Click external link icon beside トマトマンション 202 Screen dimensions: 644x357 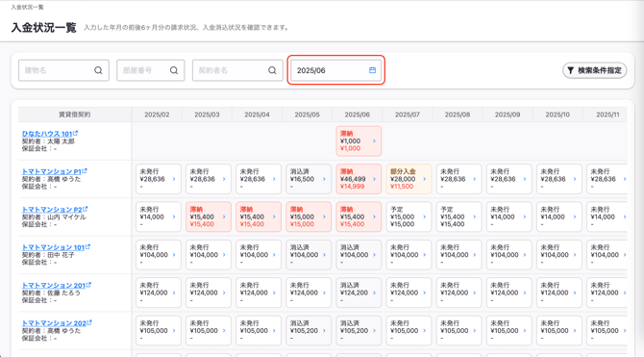[89, 322]
